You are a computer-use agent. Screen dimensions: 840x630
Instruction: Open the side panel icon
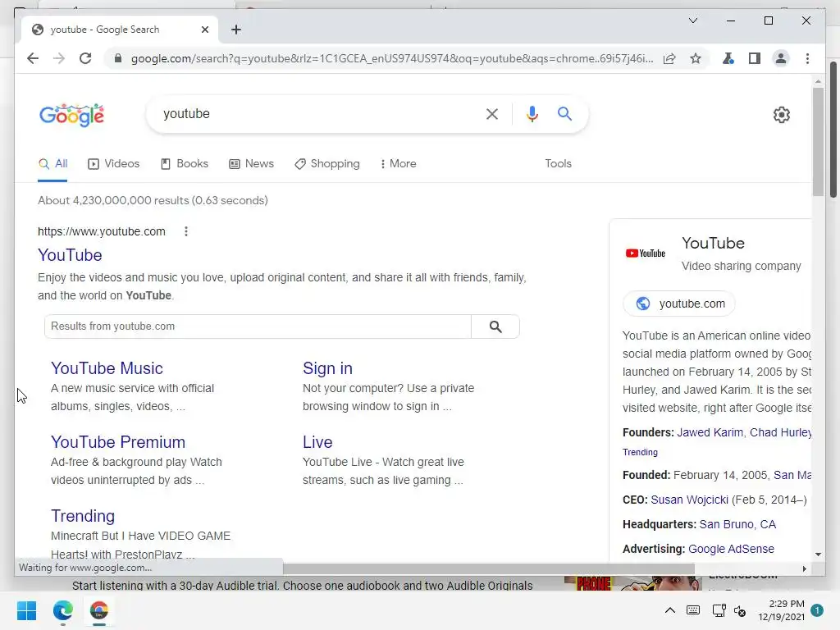(x=755, y=58)
